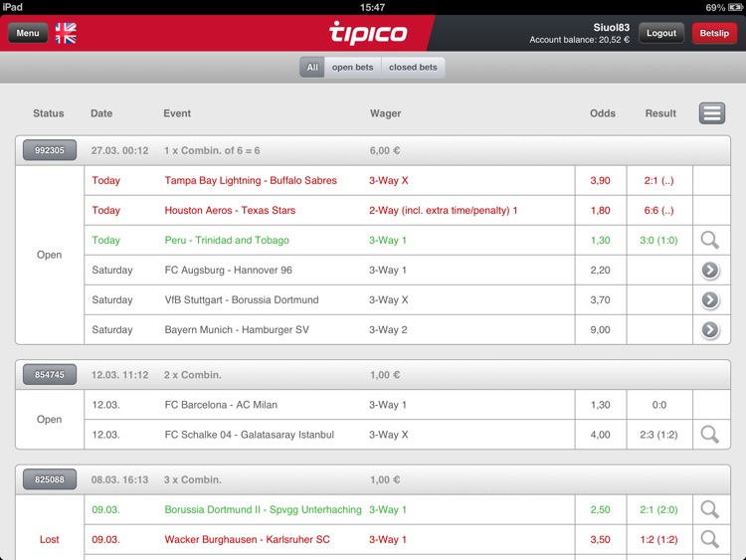The height and width of the screenshot is (560, 746).
Task: Select FC Barcelona - AC Milan event
Action: 221,405
